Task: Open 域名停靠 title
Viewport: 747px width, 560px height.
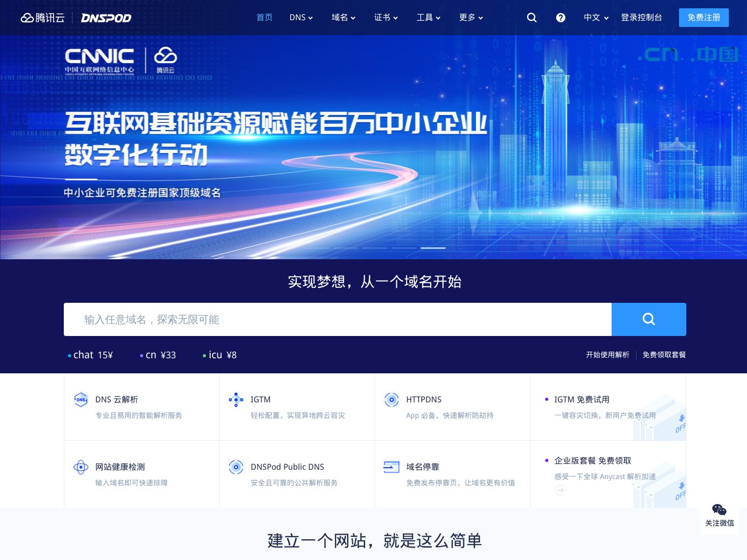Action: [423, 467]
